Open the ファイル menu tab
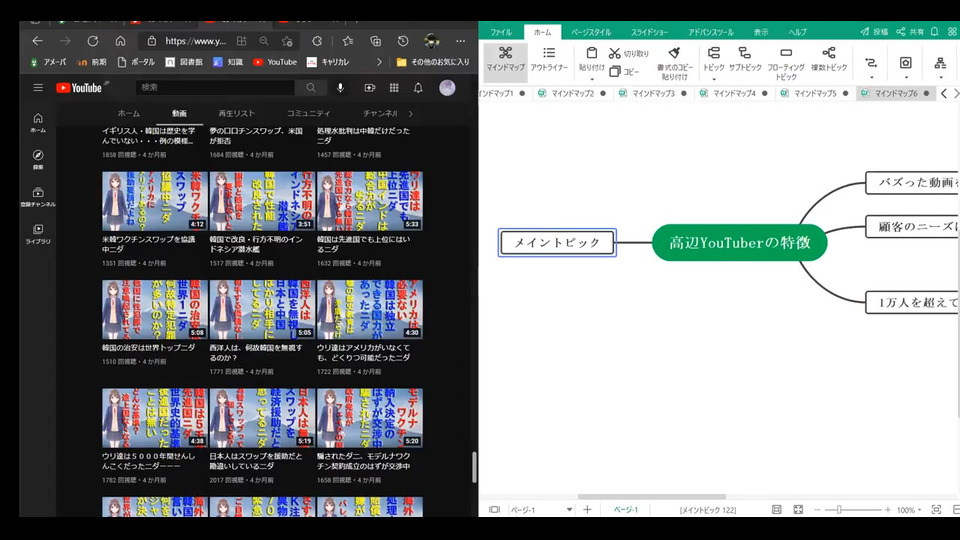This screenshot has height=540, width=960. (x=501, y=32)
